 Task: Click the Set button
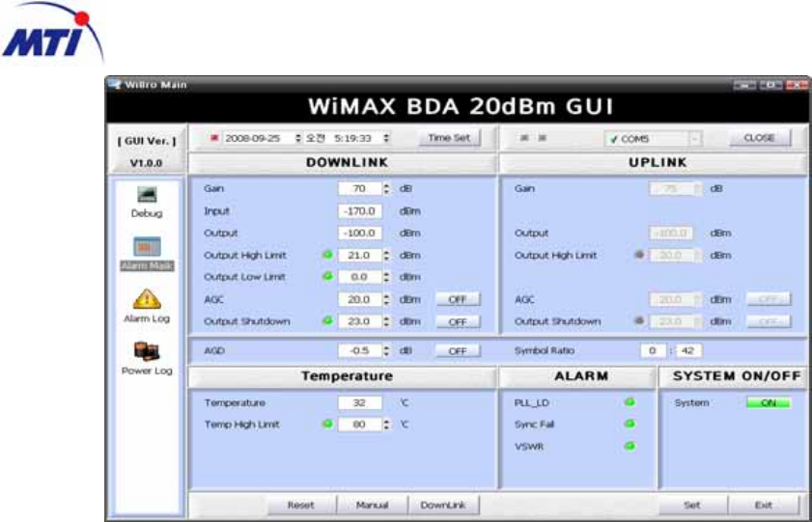(692, 505)
